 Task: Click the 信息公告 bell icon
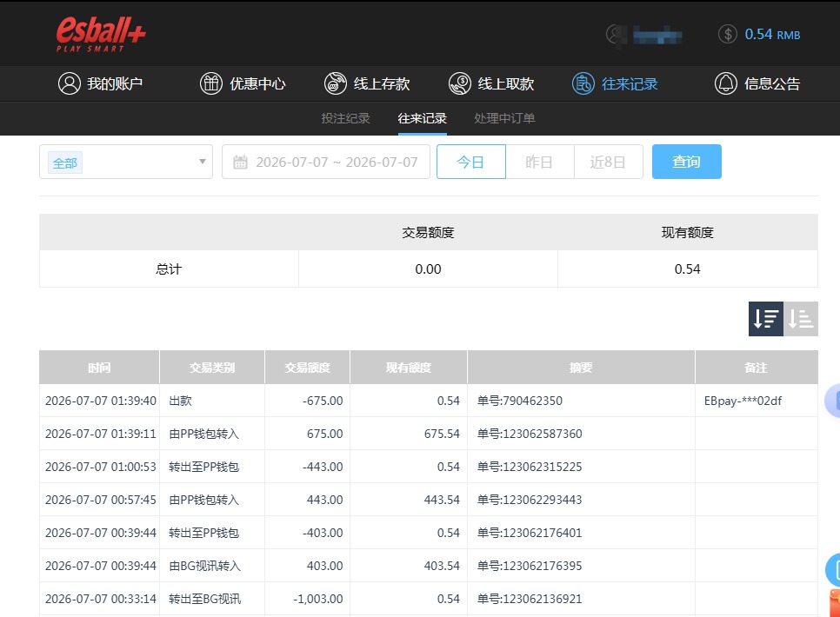[x=726, y=83]
